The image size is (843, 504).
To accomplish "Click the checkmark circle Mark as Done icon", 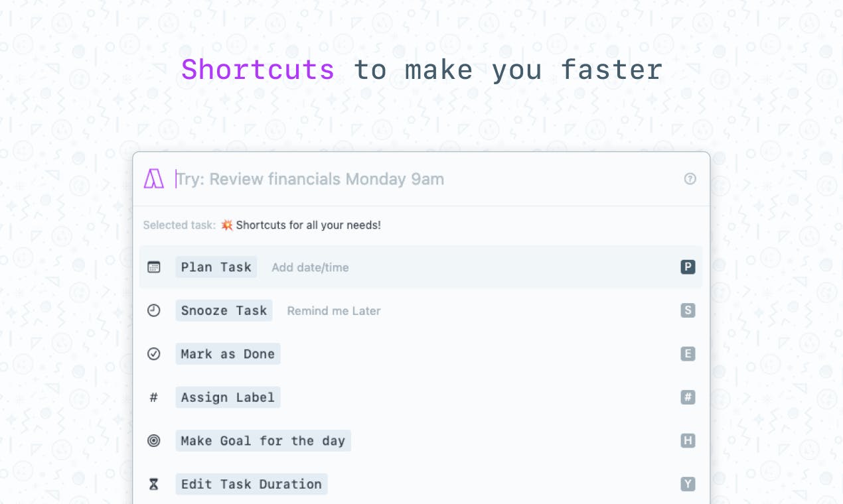I will pos(154,354).
